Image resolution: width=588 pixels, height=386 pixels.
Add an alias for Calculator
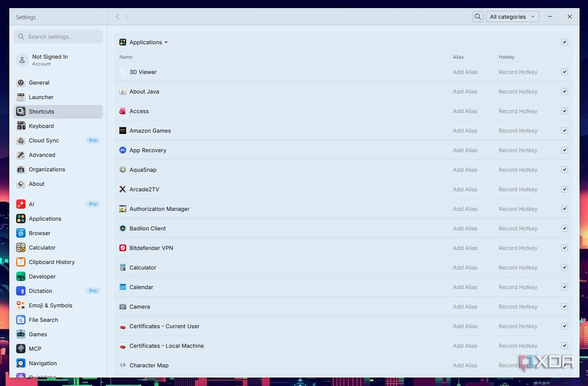pyautogui.click(x=465, y=267)
